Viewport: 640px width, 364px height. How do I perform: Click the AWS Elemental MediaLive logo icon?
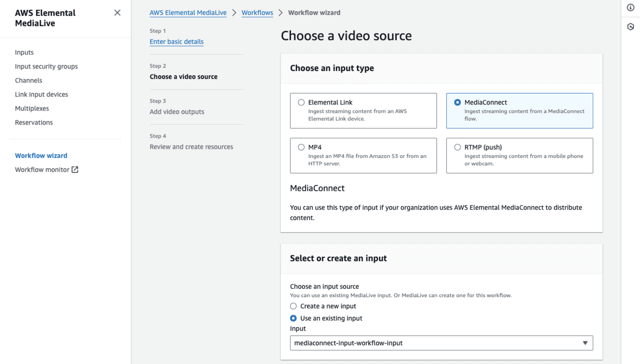(x=45, y=18)
